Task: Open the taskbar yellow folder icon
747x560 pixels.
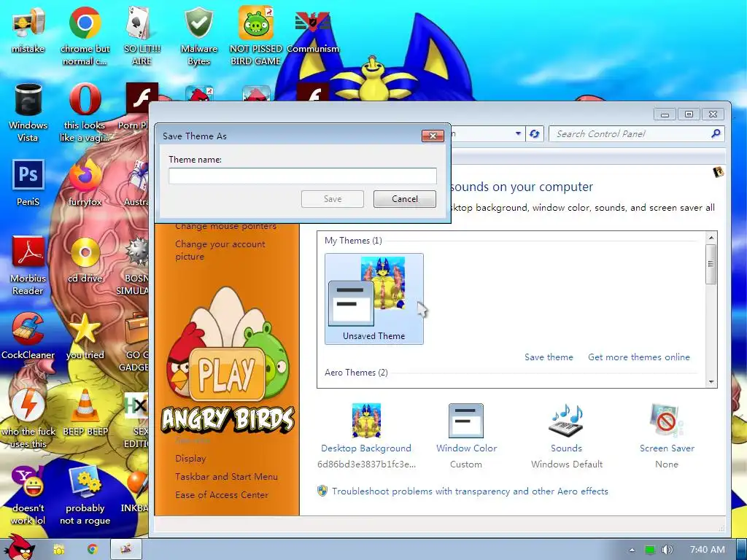Action: pyautogui.click(x=58, y=550)
